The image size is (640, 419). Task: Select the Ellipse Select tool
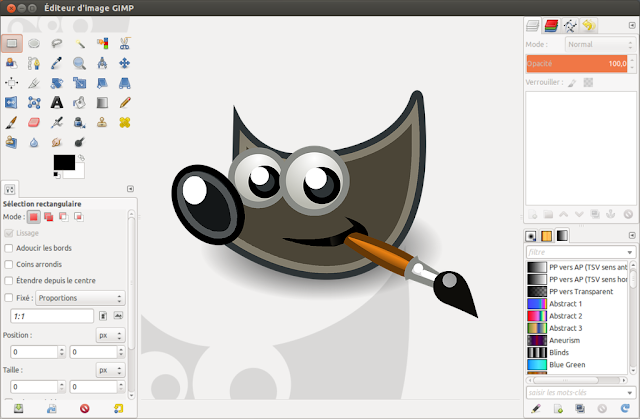click(x=34, y=43)
